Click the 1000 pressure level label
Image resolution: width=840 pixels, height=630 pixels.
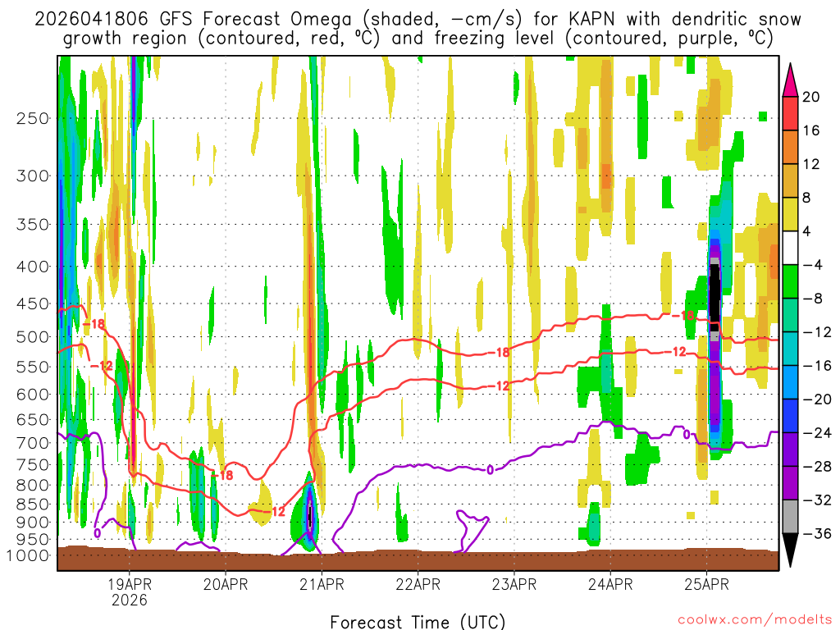click(x=27, y=555)
